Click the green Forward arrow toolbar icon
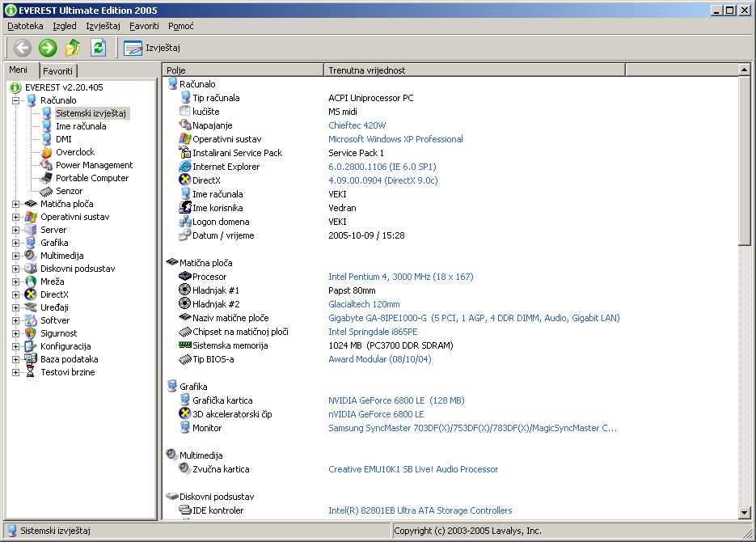This screenshot has width=756, height=542. (x=48, y=48)
